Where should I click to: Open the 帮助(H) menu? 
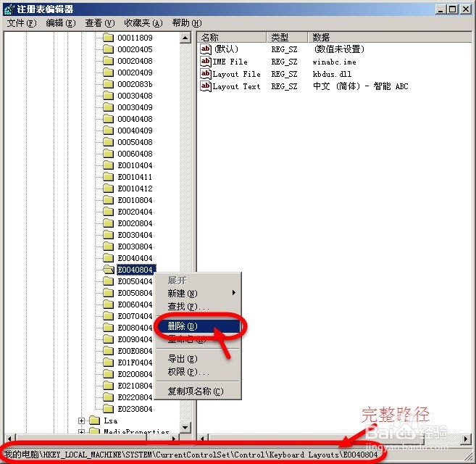point(187,23)
